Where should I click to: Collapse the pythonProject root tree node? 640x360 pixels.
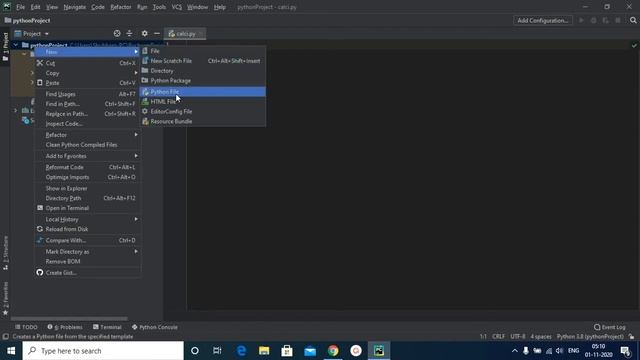(x=16, y=45)
